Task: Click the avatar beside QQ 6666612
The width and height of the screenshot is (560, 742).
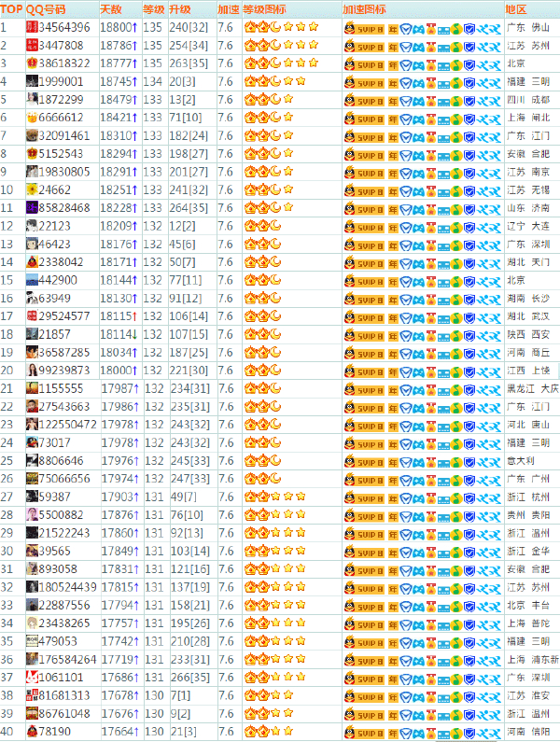Action: [32, 118]
